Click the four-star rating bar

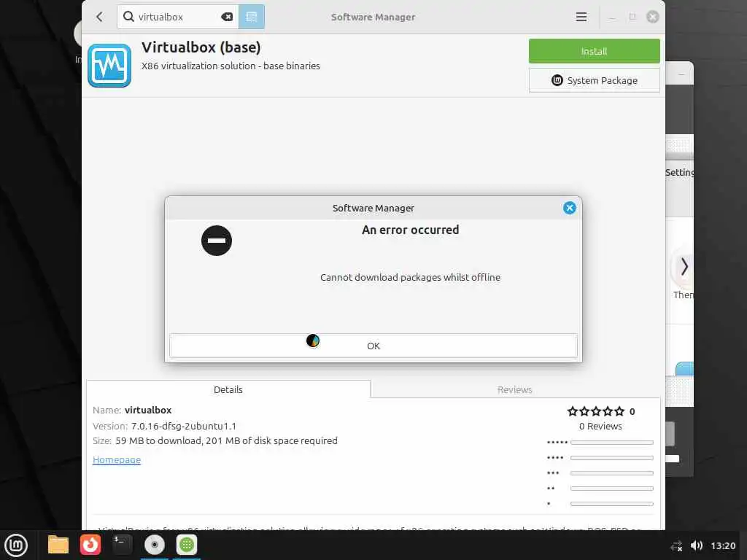[x=612, y=458]
